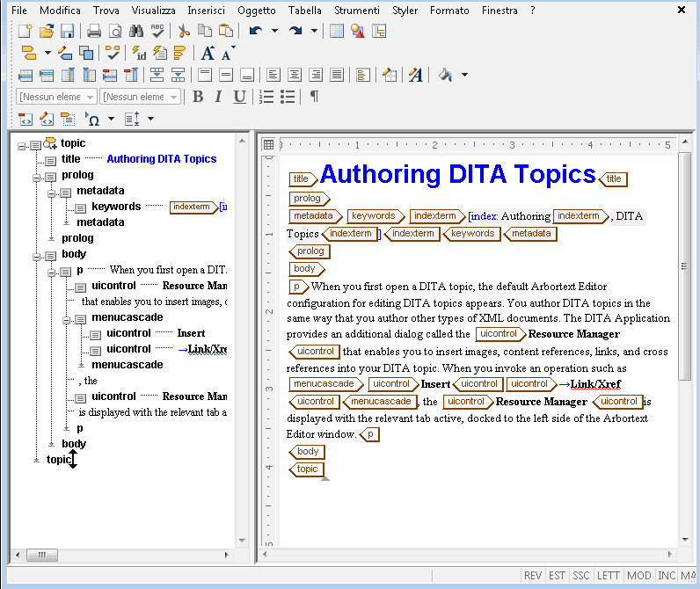Click the ruler table grid corner button
Image resolution: width=700 pixels, height=589 pixels.
(268, 144)
